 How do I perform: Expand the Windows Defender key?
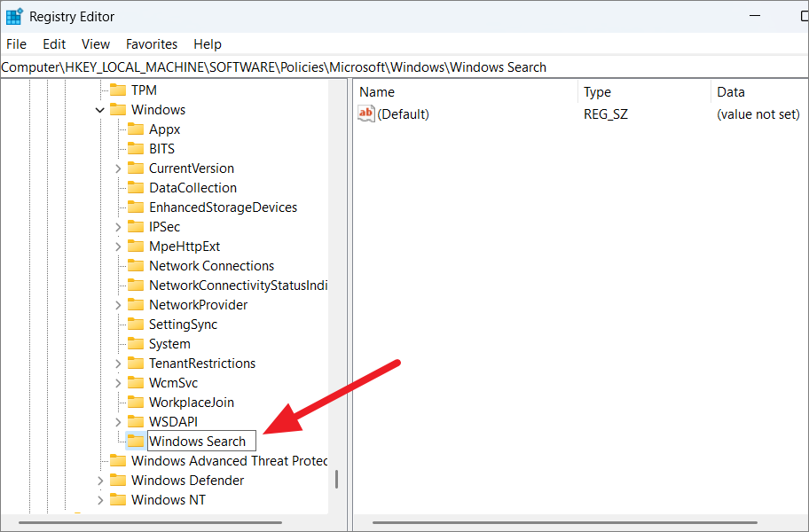click(x=100, y=481)
